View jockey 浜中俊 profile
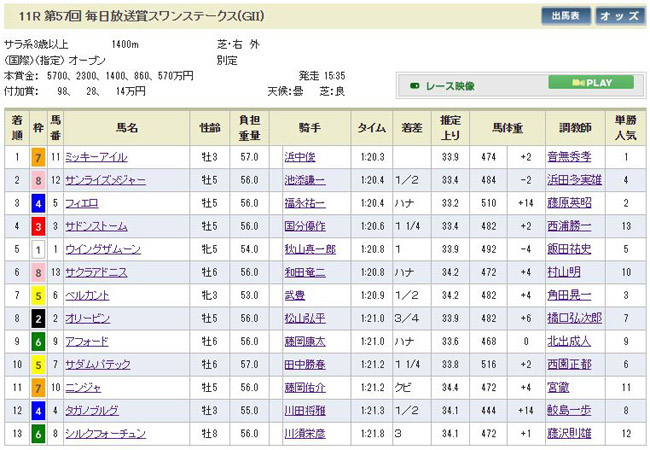 click(x=300, y=157)
